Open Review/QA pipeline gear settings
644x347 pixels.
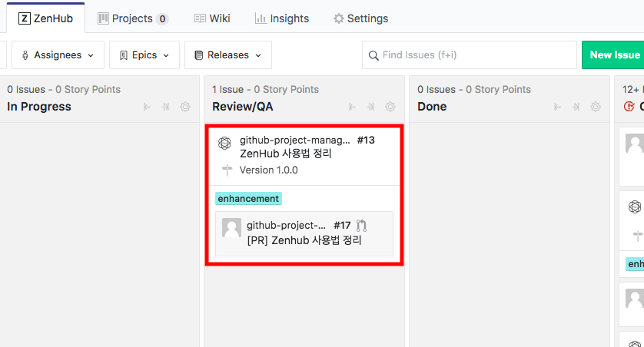[x=390, y=107]
